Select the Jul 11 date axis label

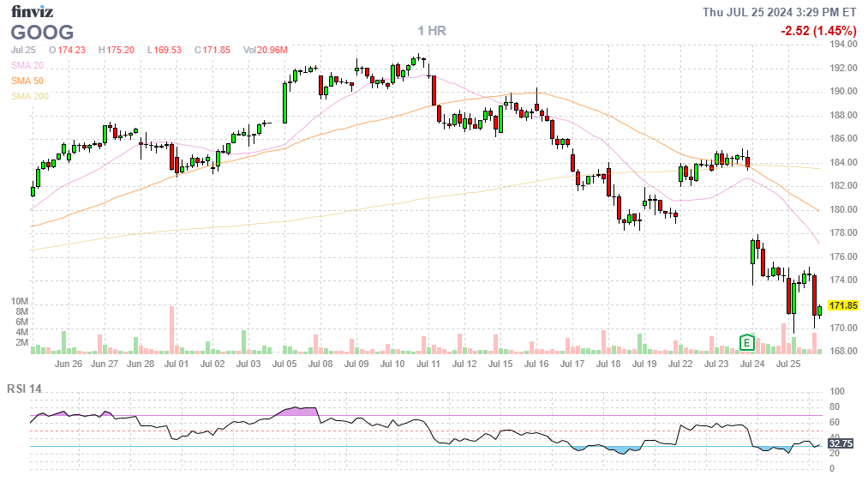coord(428,365)
